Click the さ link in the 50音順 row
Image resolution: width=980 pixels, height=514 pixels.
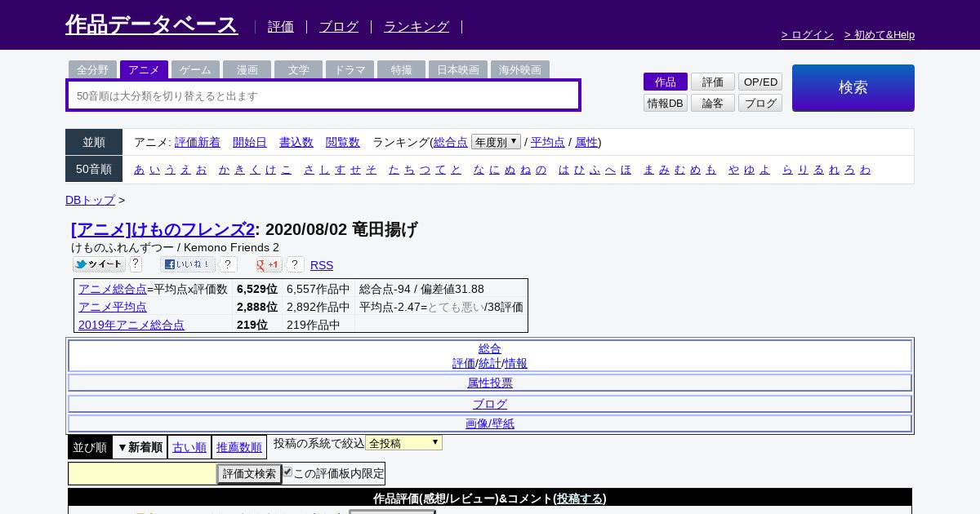pyautogui.click(x=309, y=169)
